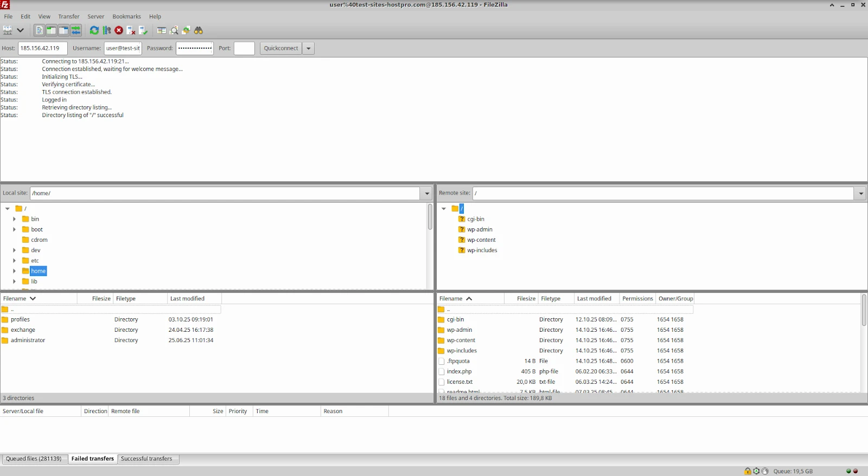Screen dimensions: 868x476
Task: Click the lock encryption icon in status bar
Action: pyautogui.click(x=748, y=471)
